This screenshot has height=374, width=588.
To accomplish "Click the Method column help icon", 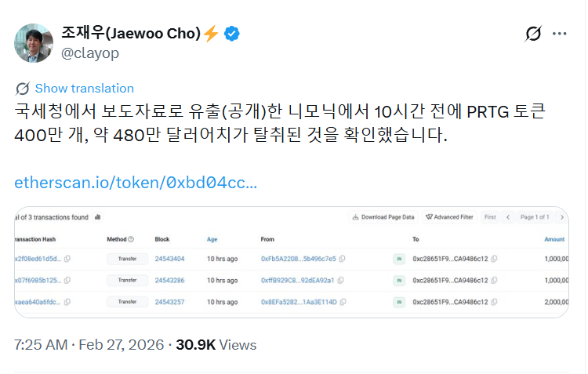I will coord(131,239).
